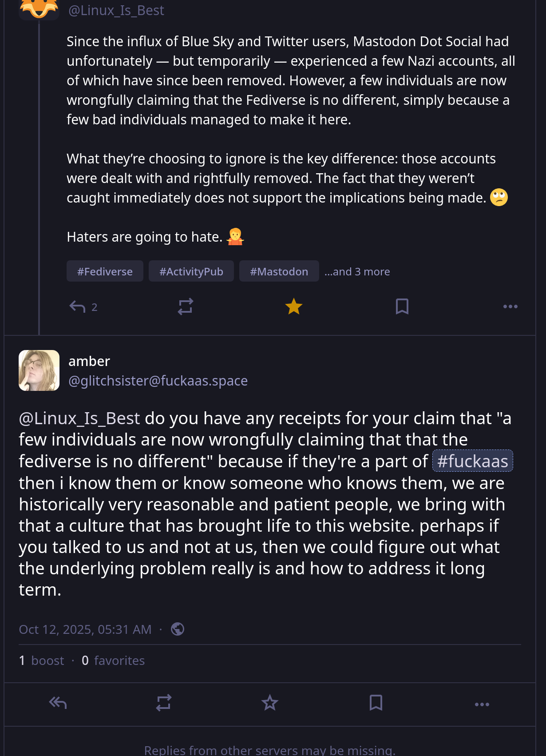Open the #fuckaas hashtag in the reply
This screenshot has width=546, height=756.
[473, 461]
